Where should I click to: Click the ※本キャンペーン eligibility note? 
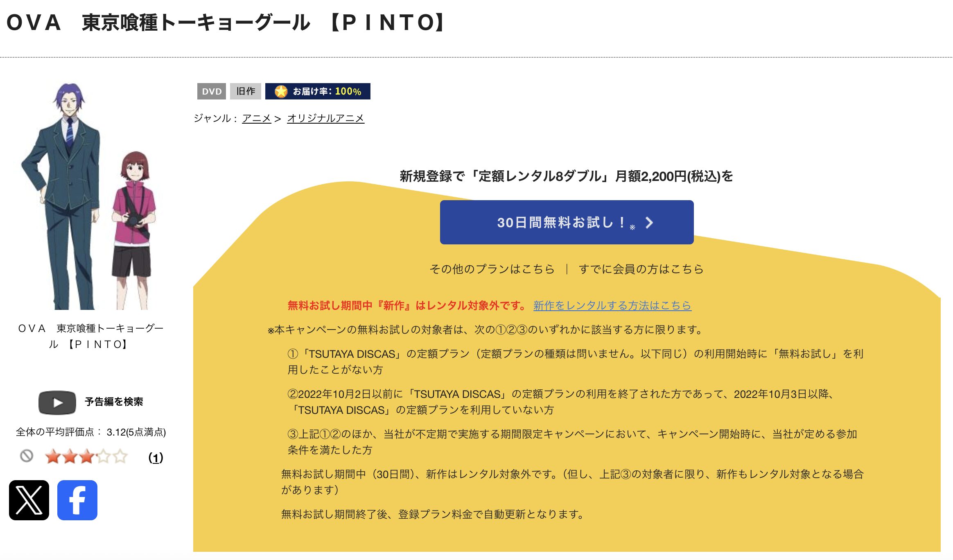(485, 330)
